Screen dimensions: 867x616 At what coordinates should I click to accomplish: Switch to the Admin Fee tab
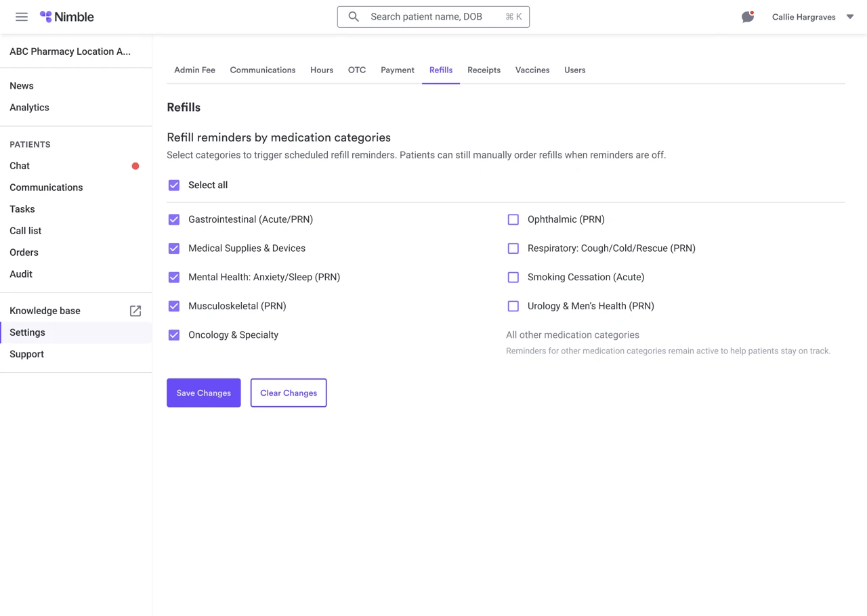[x=194, y=70]
